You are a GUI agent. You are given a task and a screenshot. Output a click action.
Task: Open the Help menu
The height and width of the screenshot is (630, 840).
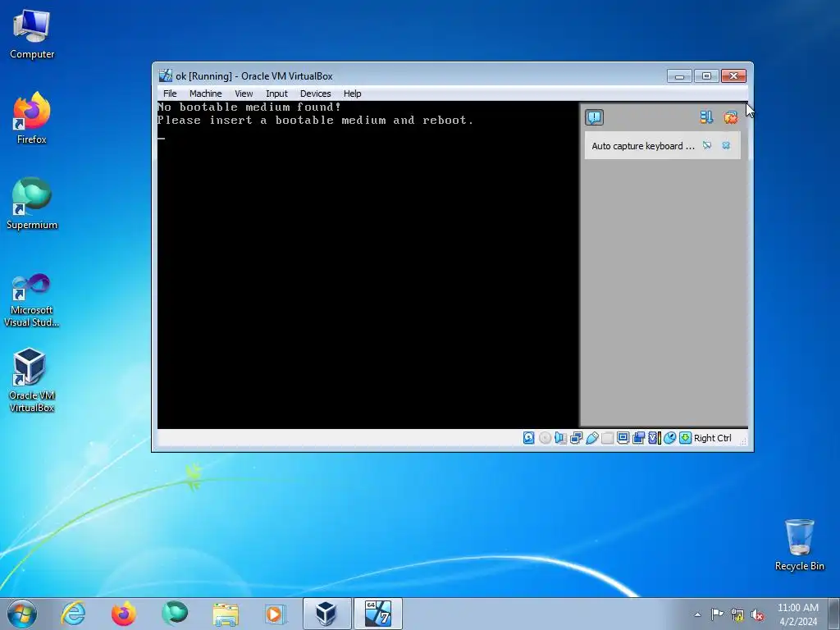click(x=352, y=94)
